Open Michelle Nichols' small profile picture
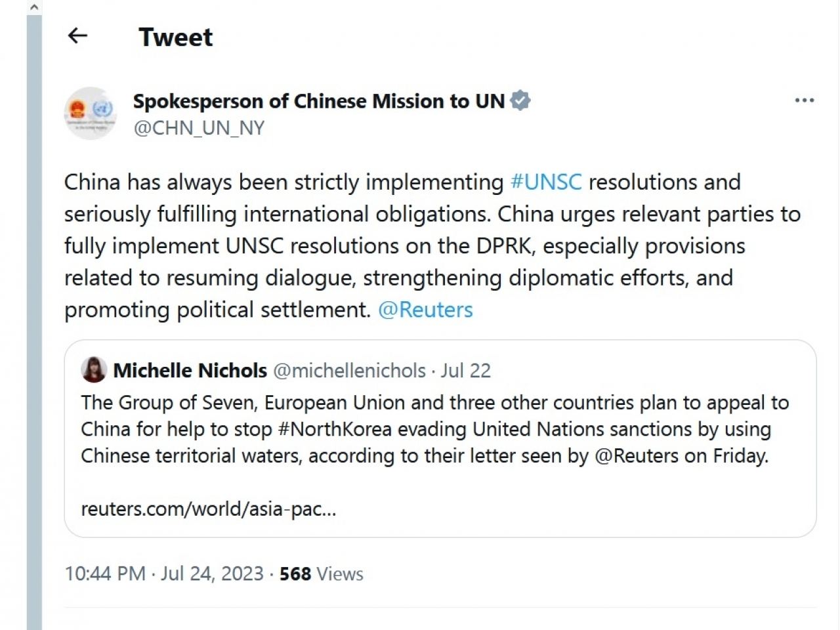 (x=94, y=370)
